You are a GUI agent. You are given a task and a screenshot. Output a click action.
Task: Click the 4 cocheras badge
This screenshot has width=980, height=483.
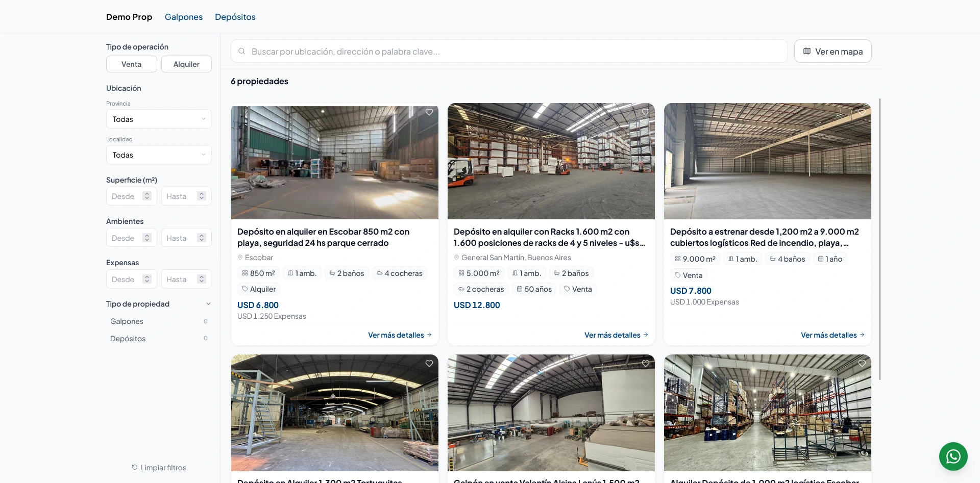coord(400,273)
